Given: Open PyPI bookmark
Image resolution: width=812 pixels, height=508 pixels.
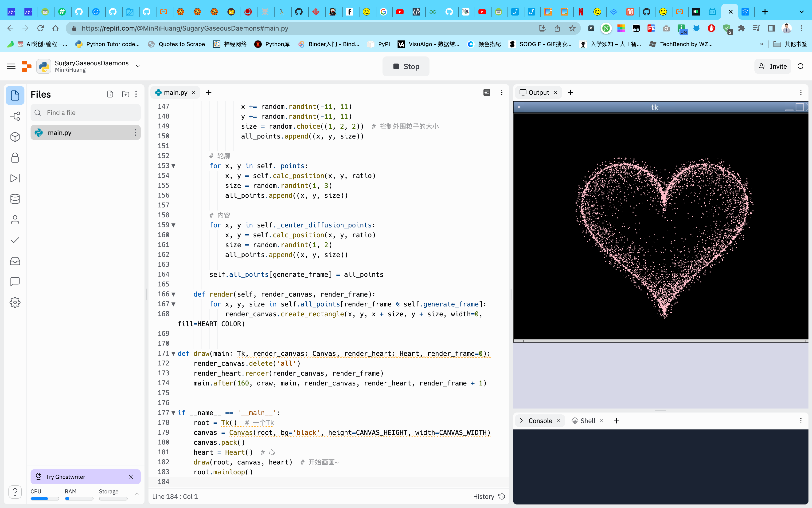Looking at the screenshot, I should [x=379, y=44].
